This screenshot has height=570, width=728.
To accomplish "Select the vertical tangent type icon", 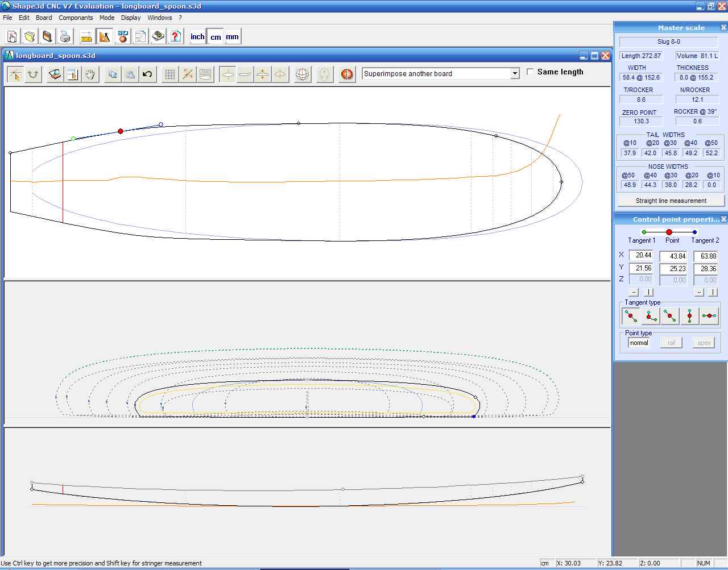I will pyautogui.click(x=689, y=316).
